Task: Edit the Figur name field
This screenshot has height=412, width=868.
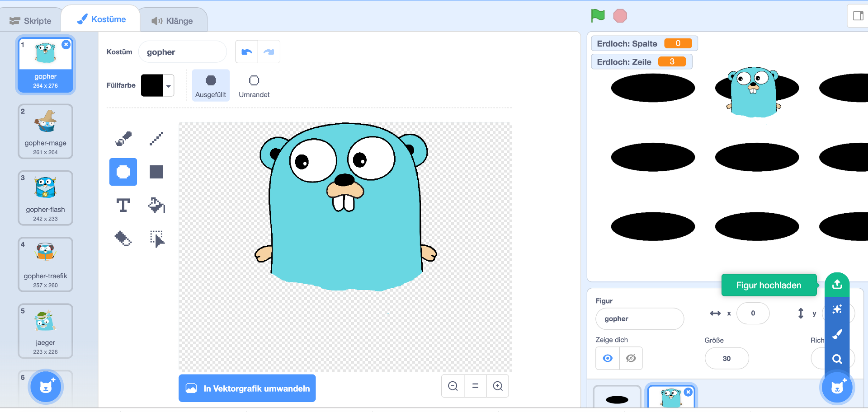Action: click(x=640, y=318)
